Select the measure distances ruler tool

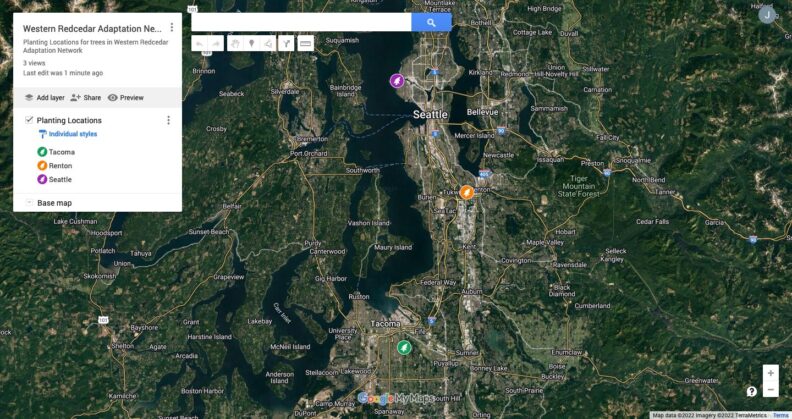coord(305,44)
